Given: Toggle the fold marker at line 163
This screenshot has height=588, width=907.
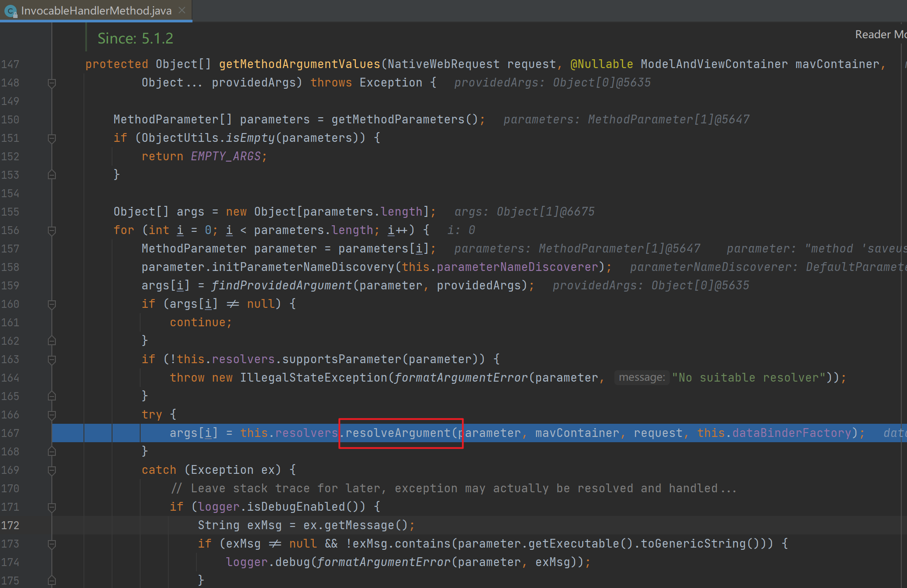Looking at the screenshot, I should pos(51,360).
